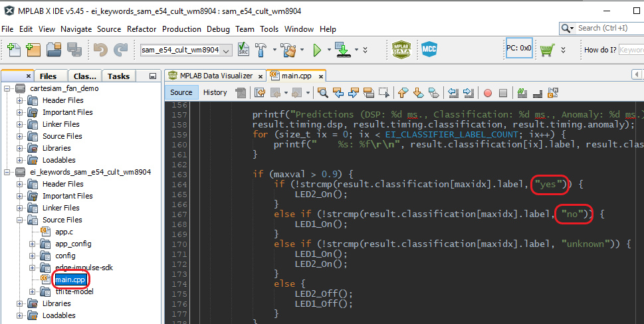Click the Undo arrow icon
644x324 pixels.
pyautogui.click(x=100, y=50)
